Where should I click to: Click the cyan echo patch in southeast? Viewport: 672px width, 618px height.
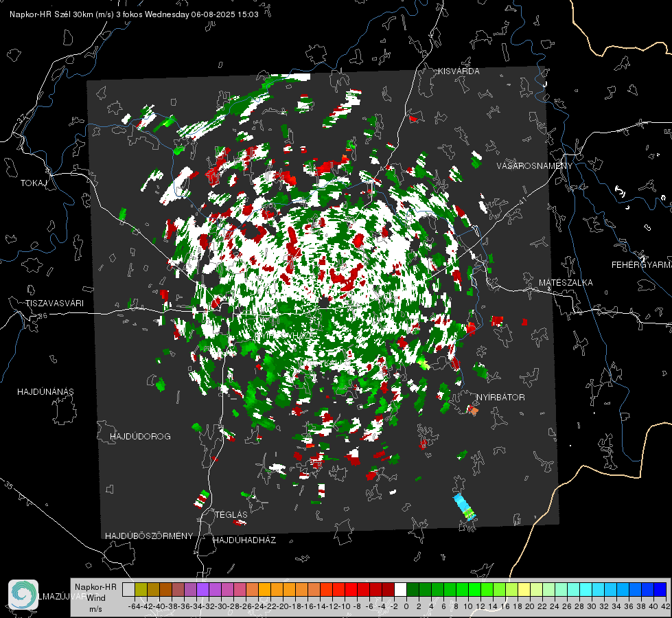click(x=465, y=507)
